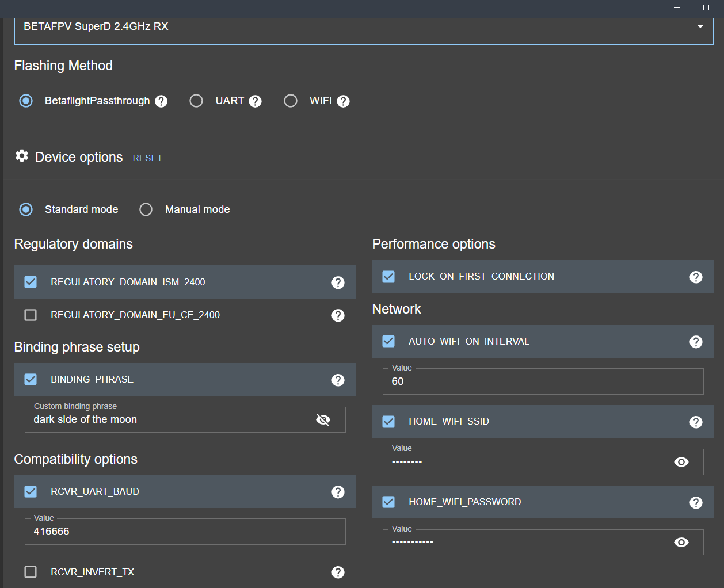The height and width of the screenshot is (588, 724).
Task: Click the RCVR_UART_BAUD value field
Action: click(x=185, y=532)
